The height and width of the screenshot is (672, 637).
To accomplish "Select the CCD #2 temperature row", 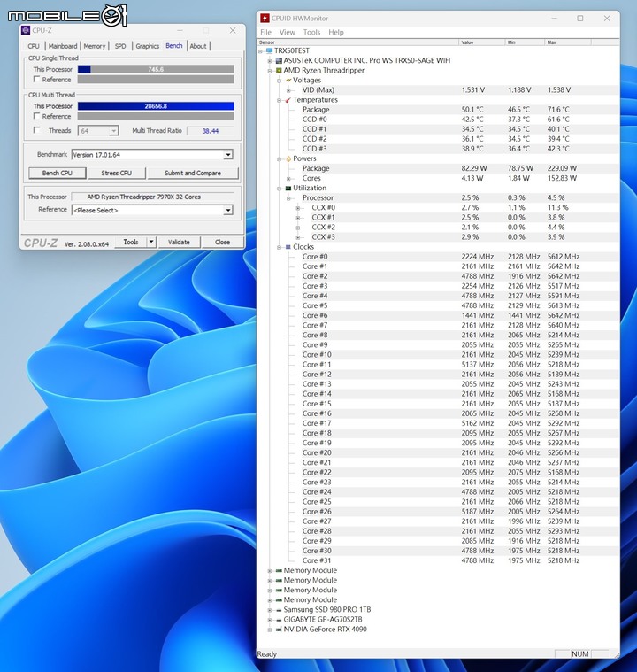I will click(439, 139).
